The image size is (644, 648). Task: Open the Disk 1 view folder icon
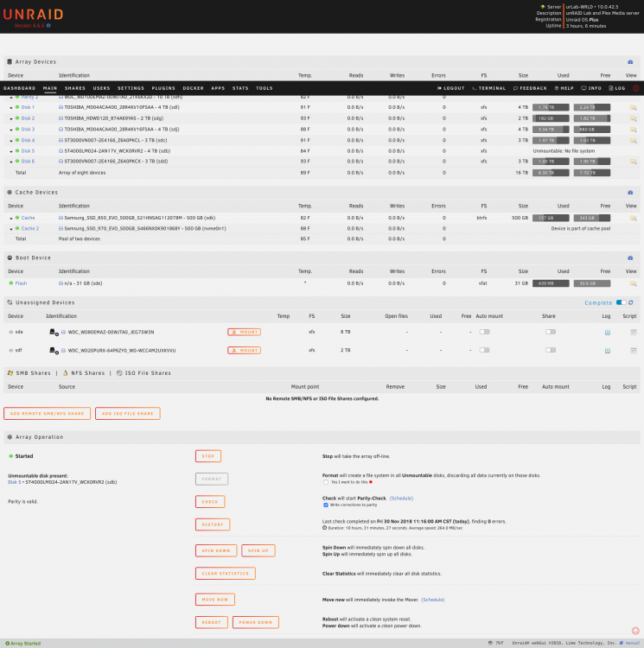[x=633, y=107]
